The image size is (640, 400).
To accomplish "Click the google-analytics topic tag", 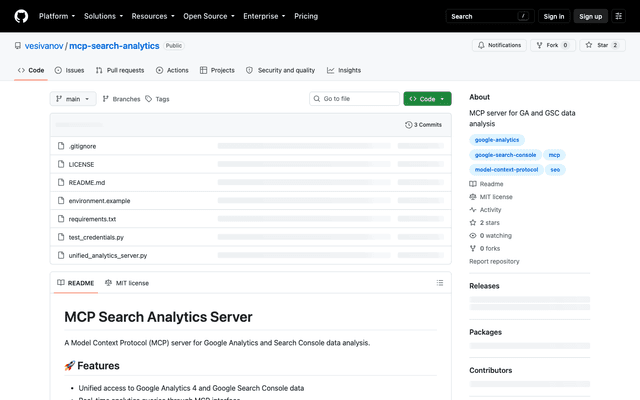I will coord(497,140).
